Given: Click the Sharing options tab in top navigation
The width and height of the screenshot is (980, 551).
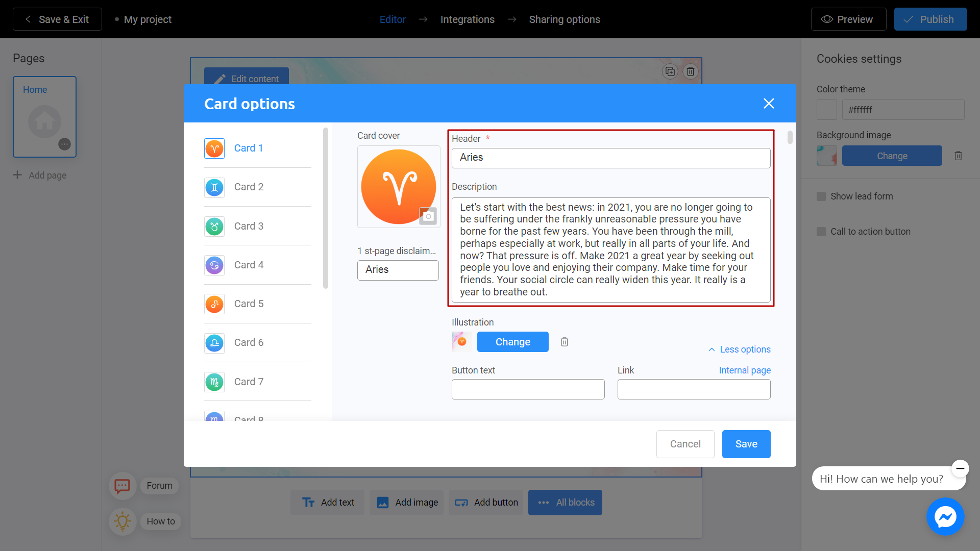Looking at the screenshot, I should (x=565, y=19).
